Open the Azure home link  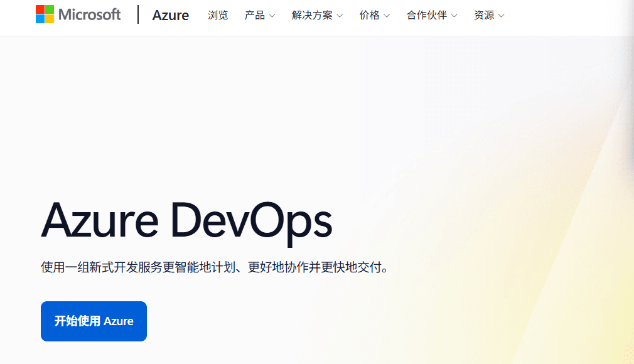170,15
